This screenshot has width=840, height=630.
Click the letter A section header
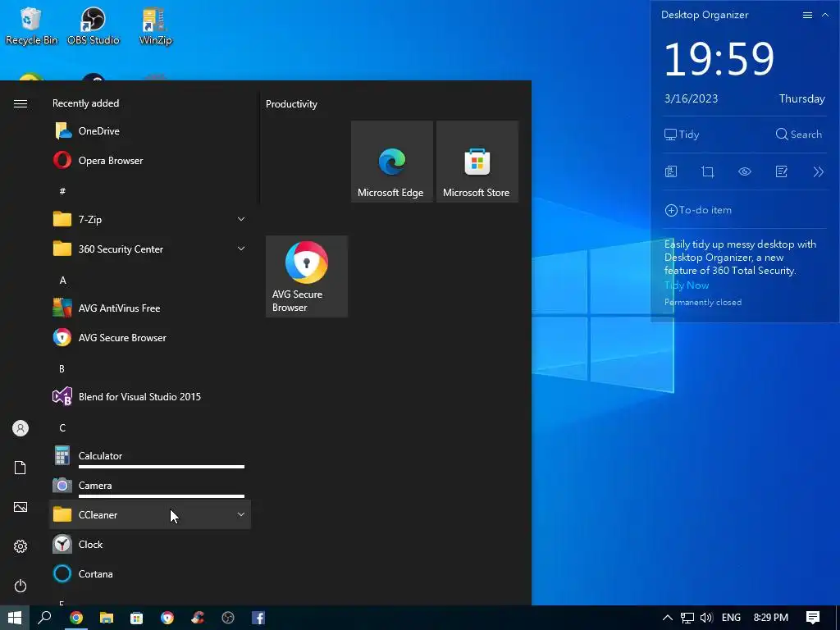(62, 281)
